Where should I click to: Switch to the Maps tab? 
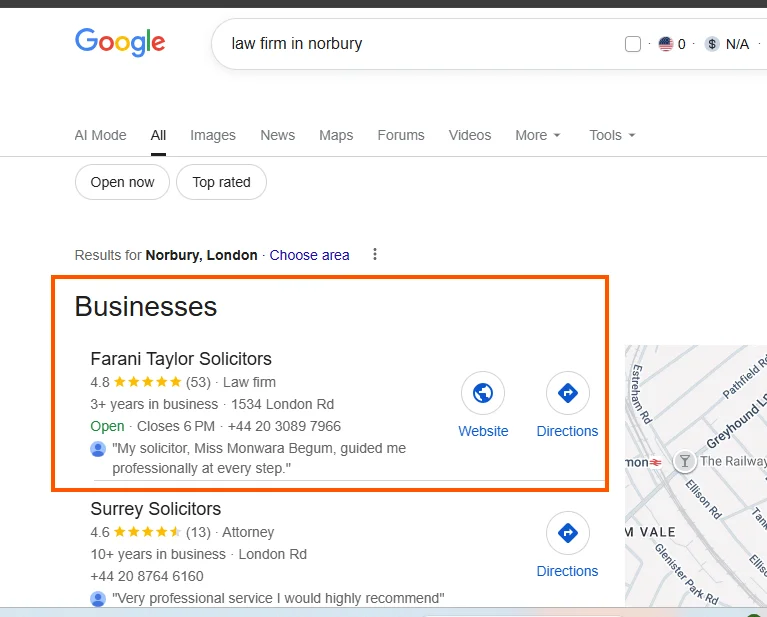tap(336, 135)
